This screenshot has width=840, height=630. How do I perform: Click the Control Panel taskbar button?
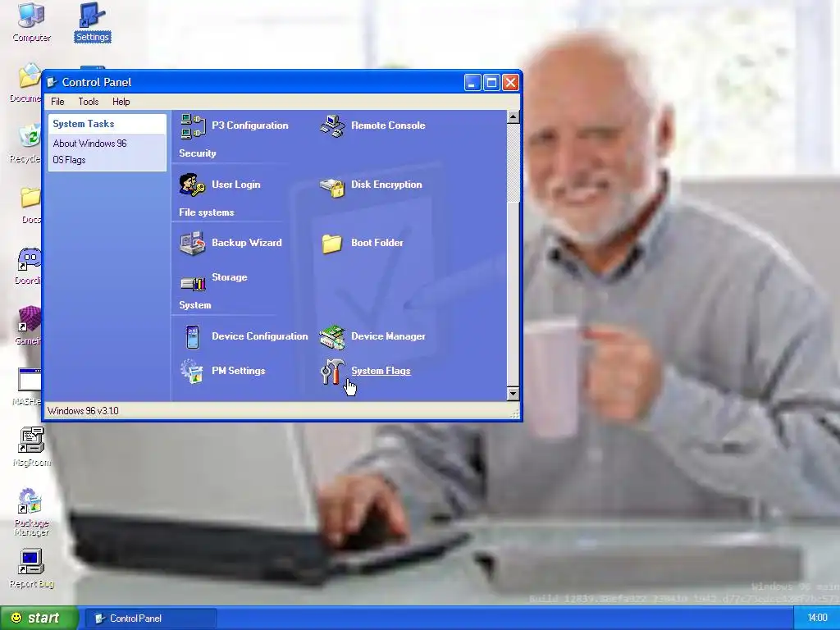[149, 619]
